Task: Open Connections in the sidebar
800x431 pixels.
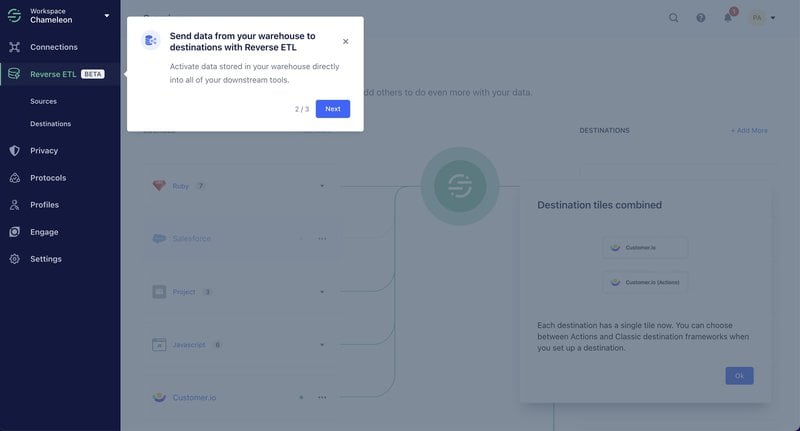Action: (53, 47)
